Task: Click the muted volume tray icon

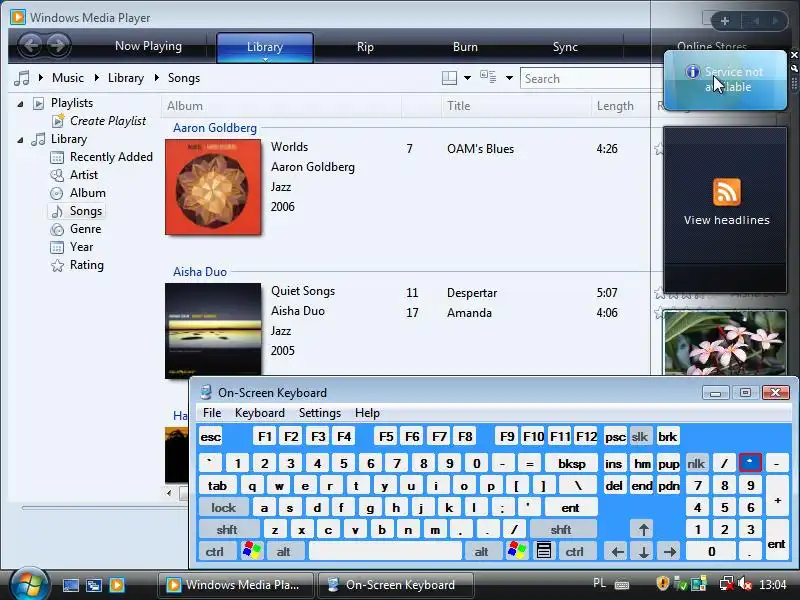Action: click(744, 584)
